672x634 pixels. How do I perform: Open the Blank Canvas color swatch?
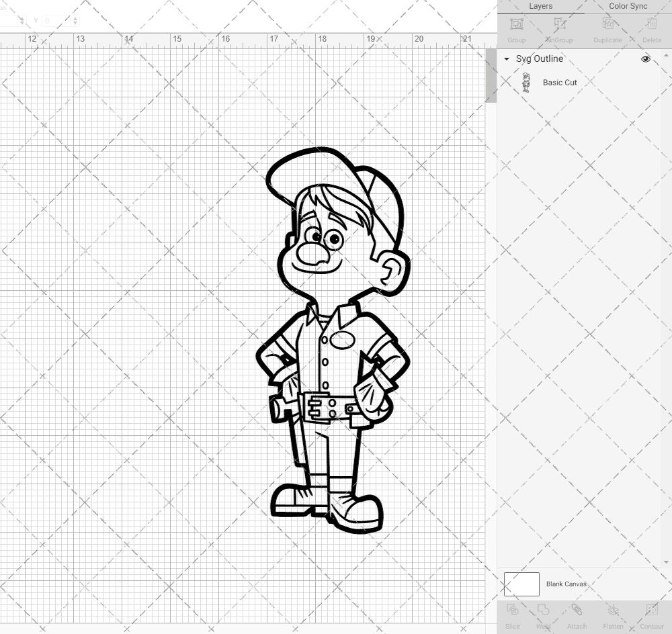(521, 584)
